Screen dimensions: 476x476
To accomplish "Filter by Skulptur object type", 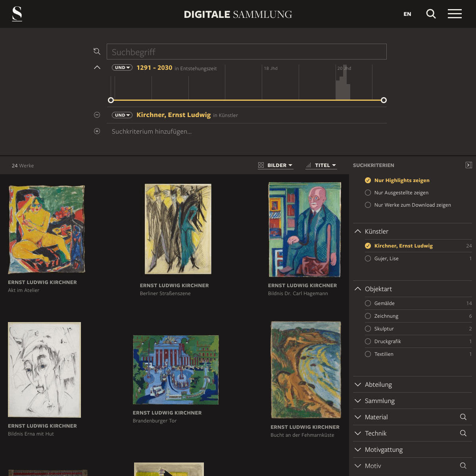I will pos(418,328).
